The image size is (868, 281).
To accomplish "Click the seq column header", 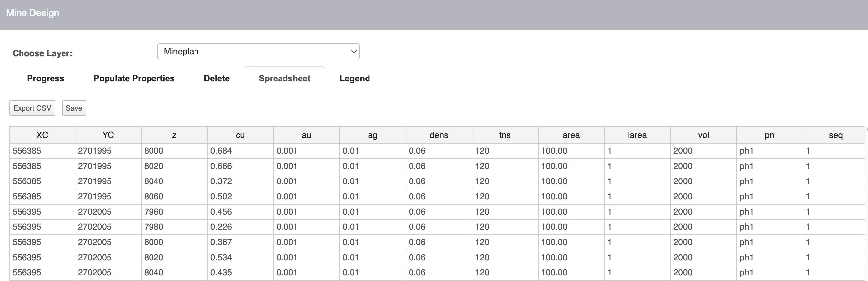I will [x=835, y=135].
